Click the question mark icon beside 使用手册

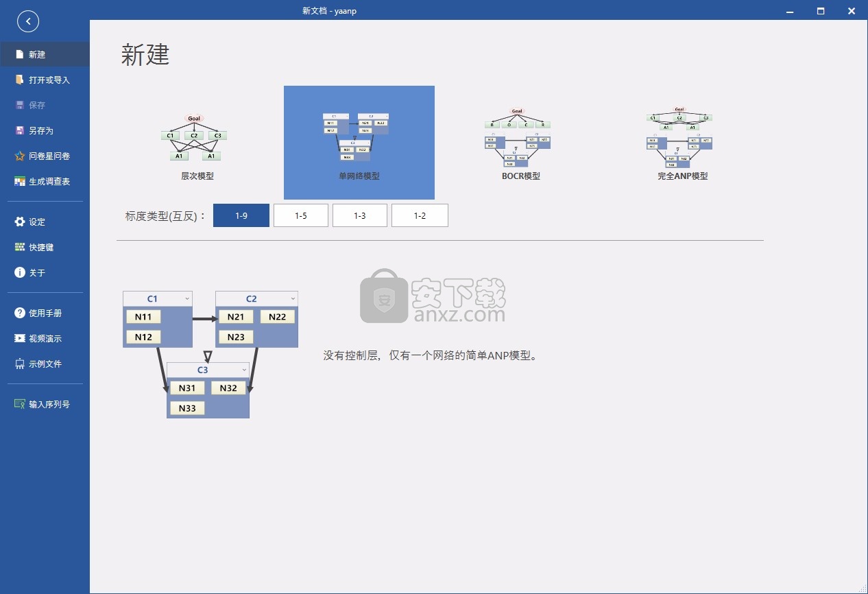point(20,313)
